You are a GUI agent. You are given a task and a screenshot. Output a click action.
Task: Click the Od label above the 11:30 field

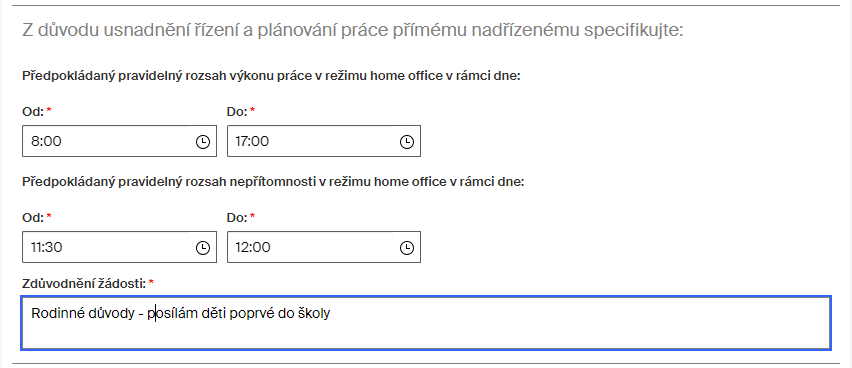tap(33, 218)
